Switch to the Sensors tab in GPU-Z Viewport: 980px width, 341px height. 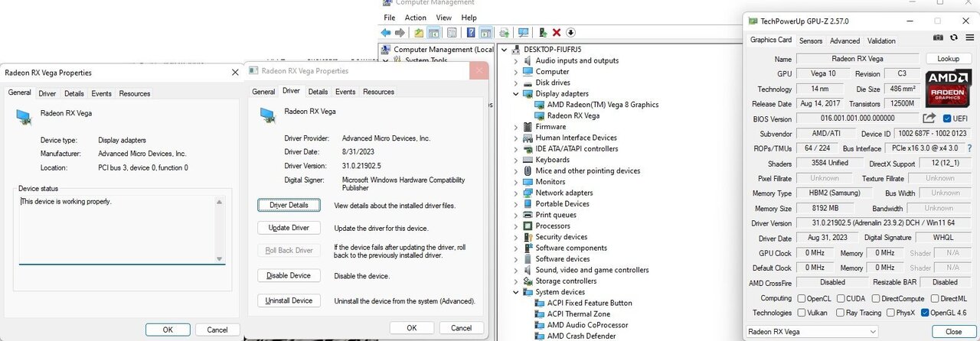(x=810, y=41)
